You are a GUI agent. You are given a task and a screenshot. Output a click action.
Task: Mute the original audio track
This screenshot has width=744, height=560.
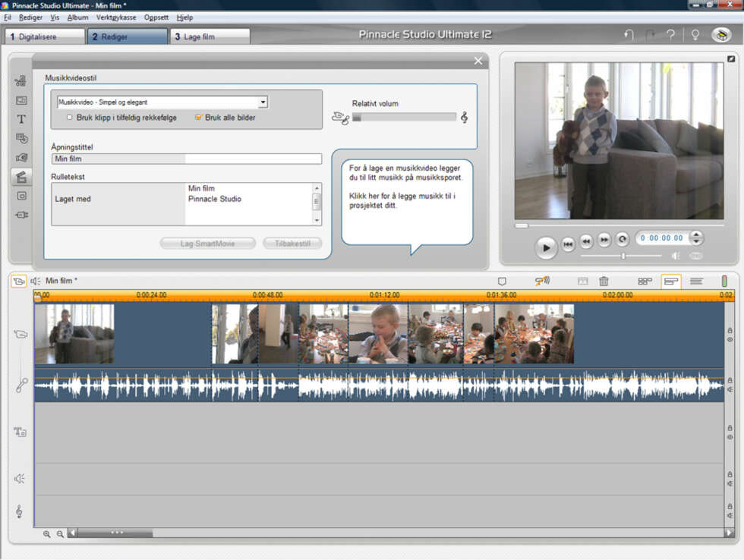pos(730,389)
